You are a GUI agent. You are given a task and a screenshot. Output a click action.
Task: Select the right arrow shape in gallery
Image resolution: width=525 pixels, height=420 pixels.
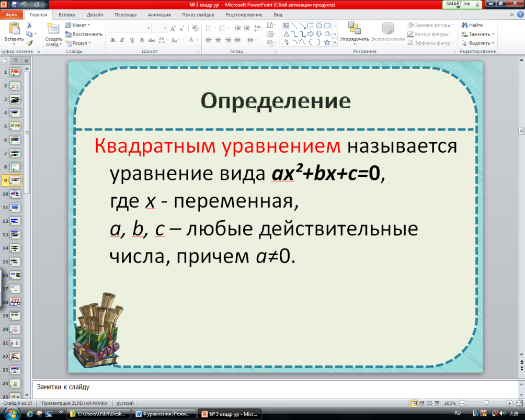pos(311,34)
